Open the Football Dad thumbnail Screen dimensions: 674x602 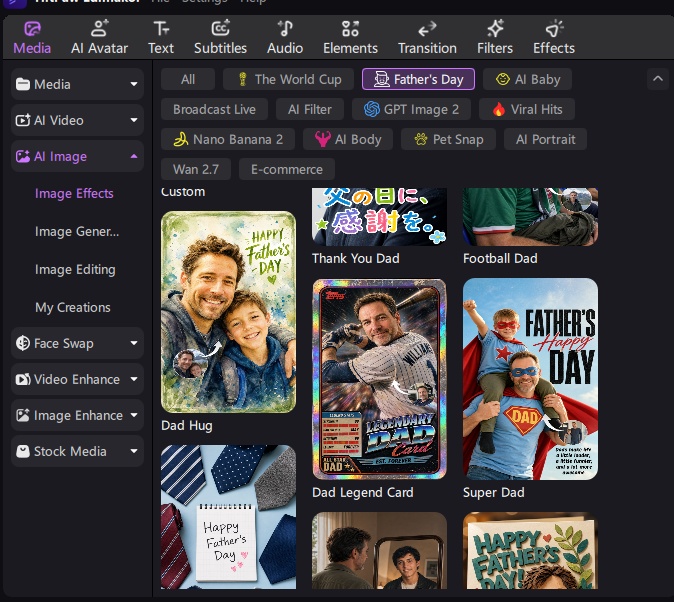(x=530, y=217)
